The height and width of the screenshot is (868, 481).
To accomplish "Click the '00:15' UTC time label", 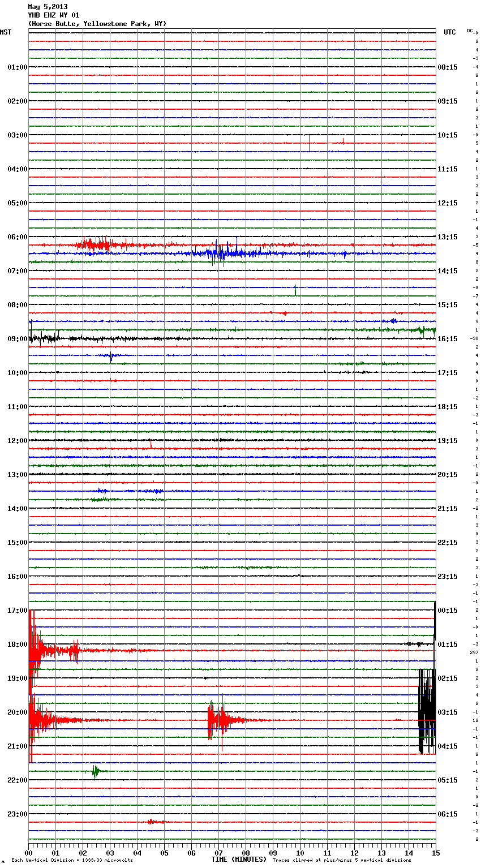I will (x=448, y=611).
